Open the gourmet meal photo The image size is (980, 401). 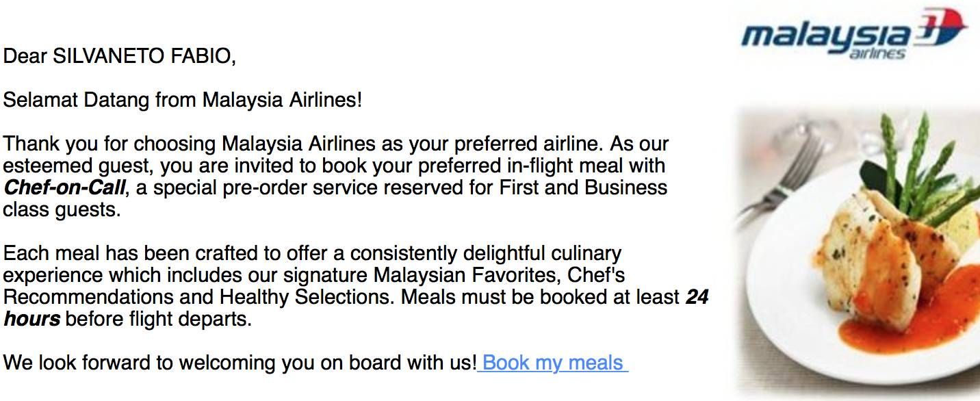tap(856, 252)
